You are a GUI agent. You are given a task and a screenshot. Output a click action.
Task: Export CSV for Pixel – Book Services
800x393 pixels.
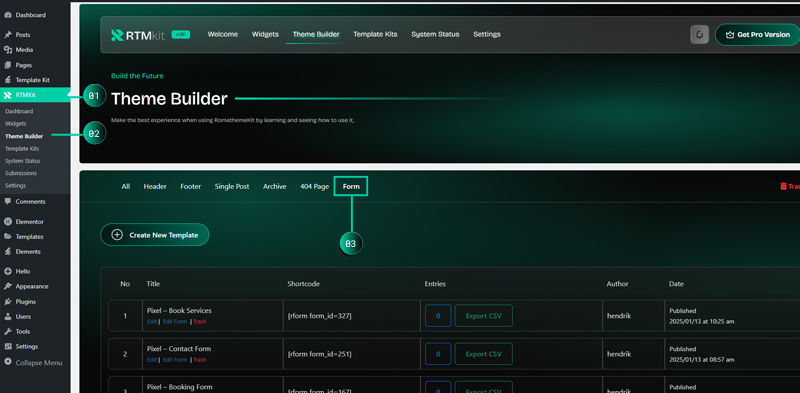[x=484, y=316]
